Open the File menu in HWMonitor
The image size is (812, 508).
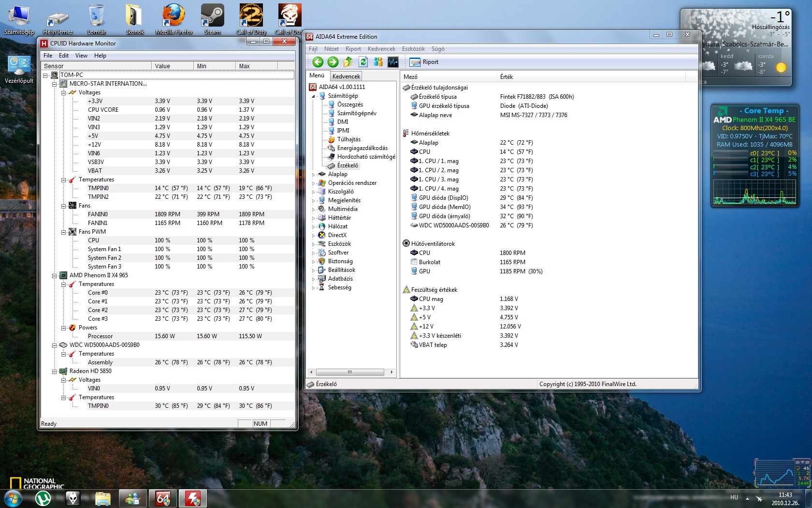pos(48,56)
